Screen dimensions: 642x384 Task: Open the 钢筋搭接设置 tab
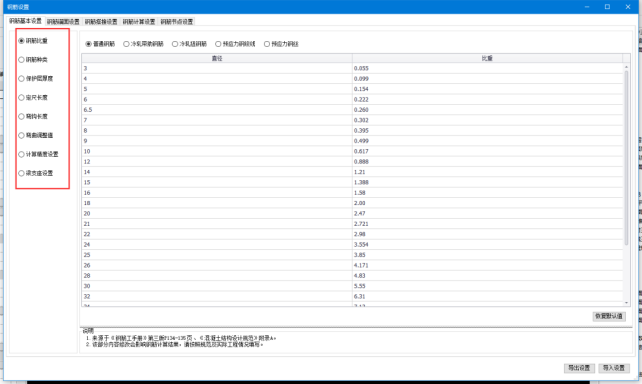(x=101, y=22)
